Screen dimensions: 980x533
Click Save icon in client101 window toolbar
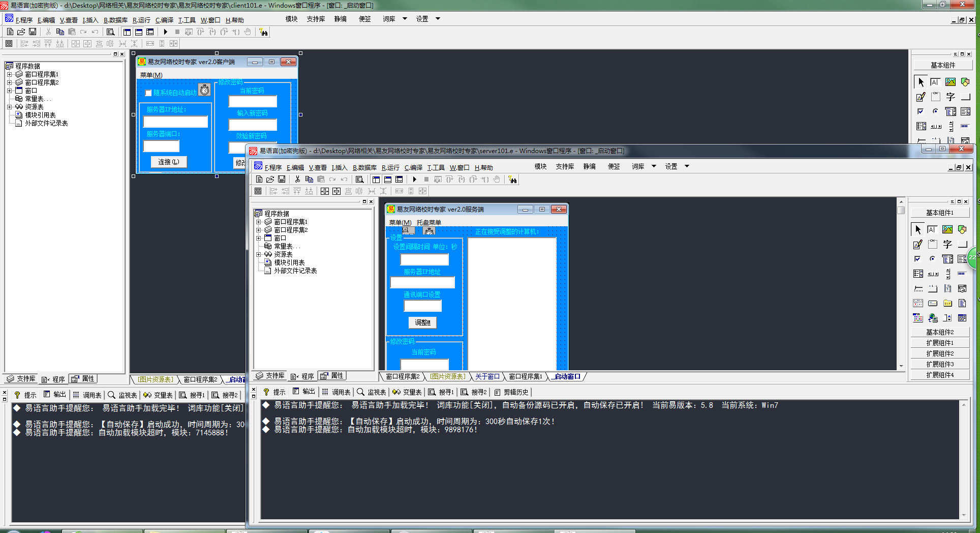coord(33,32)
